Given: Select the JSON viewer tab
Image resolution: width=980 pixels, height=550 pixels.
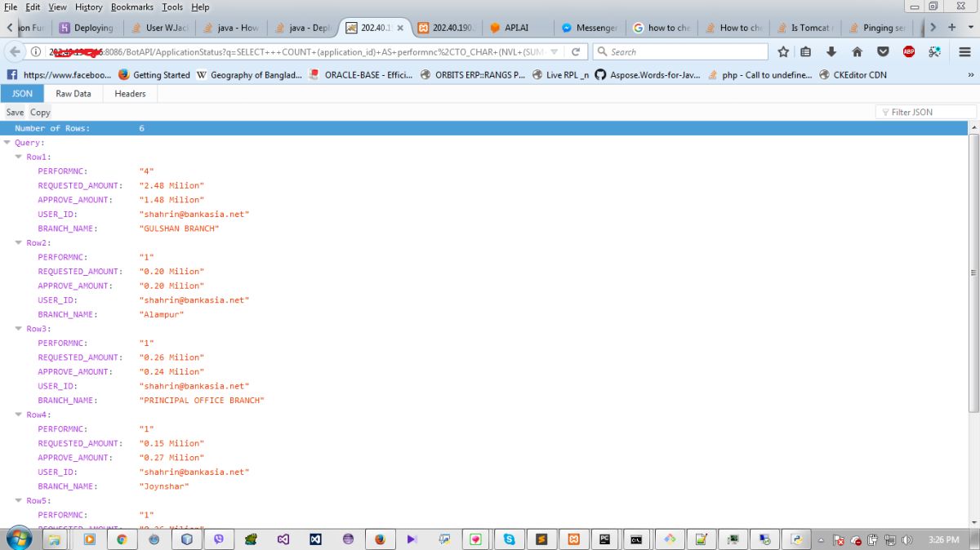Looking at the screenshot, I should (22, 94).
